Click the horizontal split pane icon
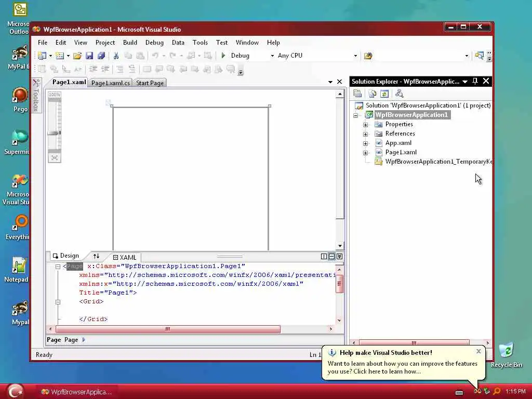The height and width of the screenshot is (399, 532). [331, 257]
